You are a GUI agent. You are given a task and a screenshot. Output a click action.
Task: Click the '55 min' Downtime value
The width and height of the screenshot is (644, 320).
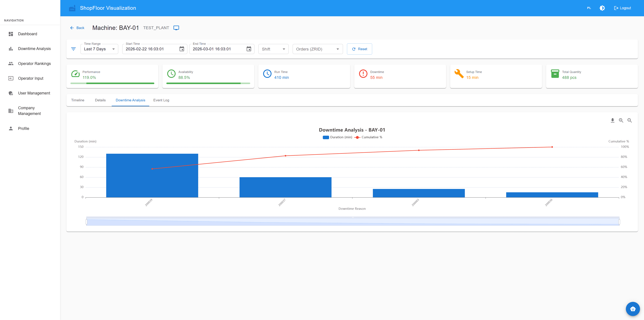pyautogui.click(x=376, y=78)
